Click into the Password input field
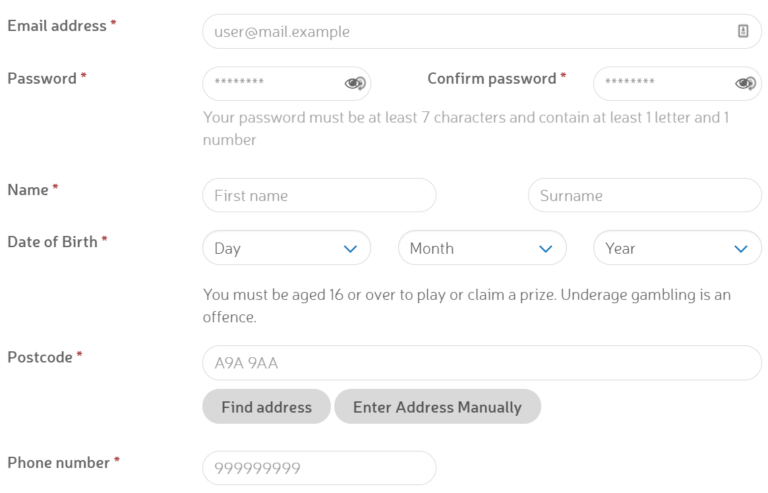This screenshot has width=768, height=493. click(x=287, y=84)
